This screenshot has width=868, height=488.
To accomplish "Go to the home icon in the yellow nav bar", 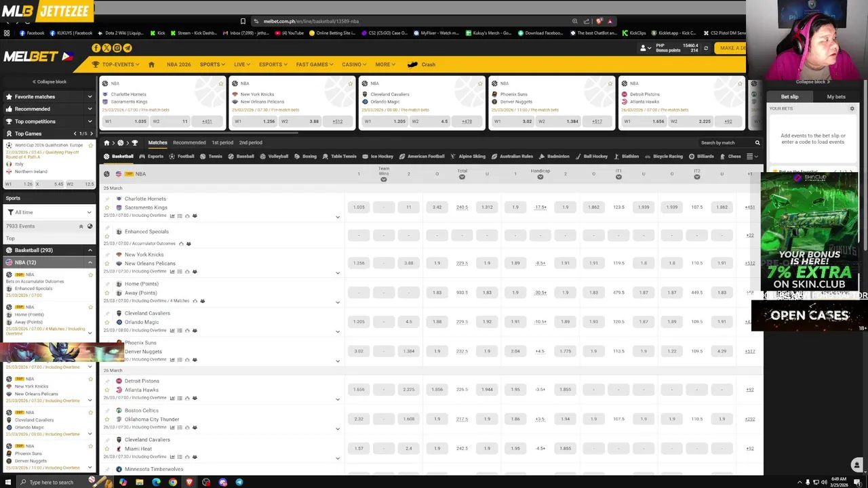I will click(x=151, y=64).
